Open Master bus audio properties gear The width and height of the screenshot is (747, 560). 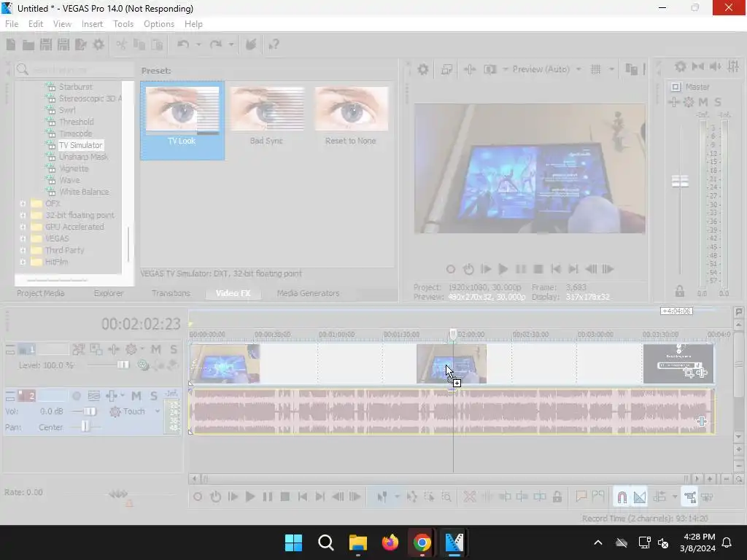[x=681, y=66]
